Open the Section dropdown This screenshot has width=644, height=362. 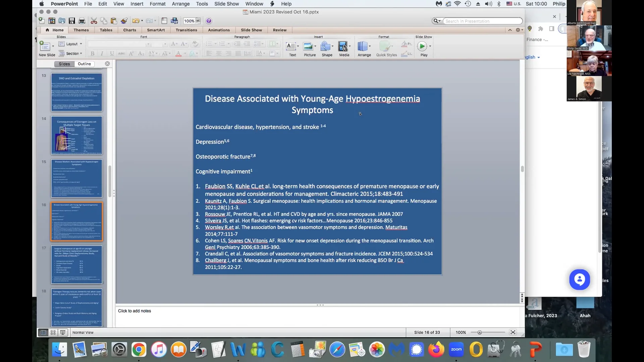point(70,53)
